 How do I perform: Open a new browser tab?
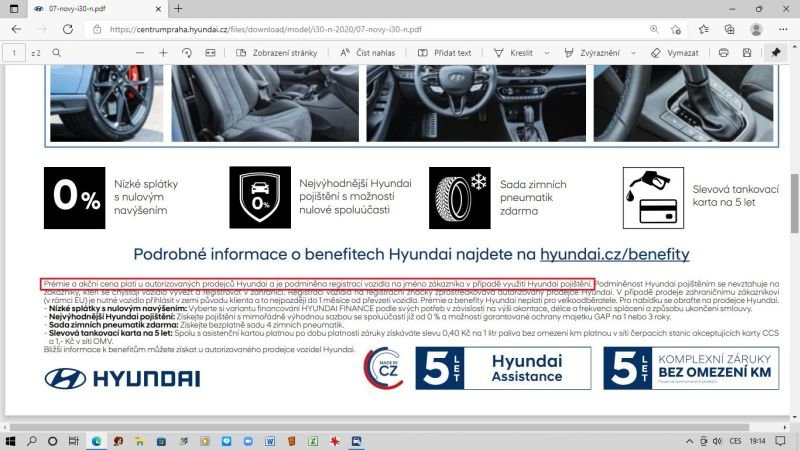tap(178, 9)
